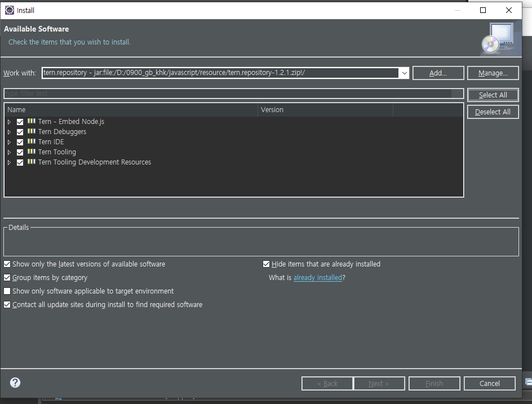Toggle Contact all update sites checkbox
Screen dimensions: 532x404
pos(7,305)
